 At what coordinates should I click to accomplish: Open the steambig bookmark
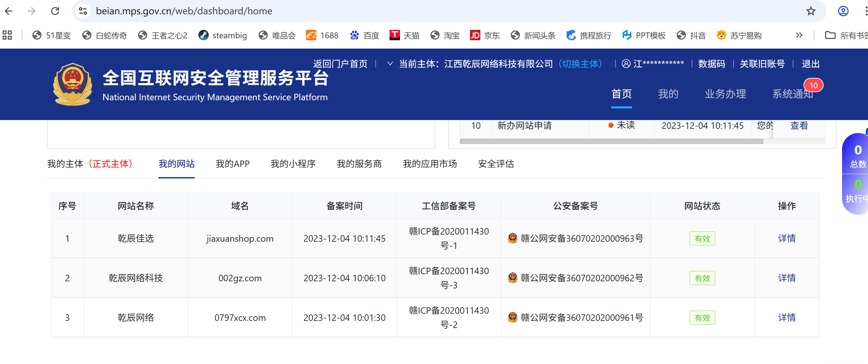222,35
